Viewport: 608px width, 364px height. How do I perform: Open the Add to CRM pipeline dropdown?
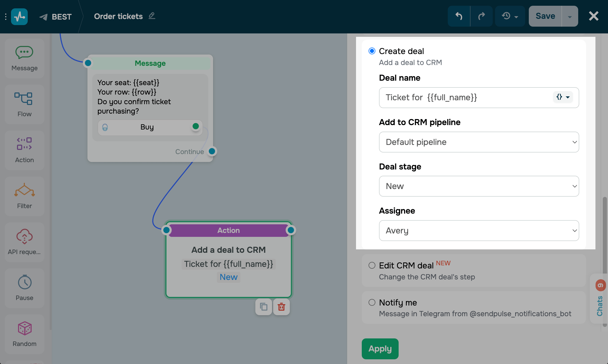[x=479, y=142]
